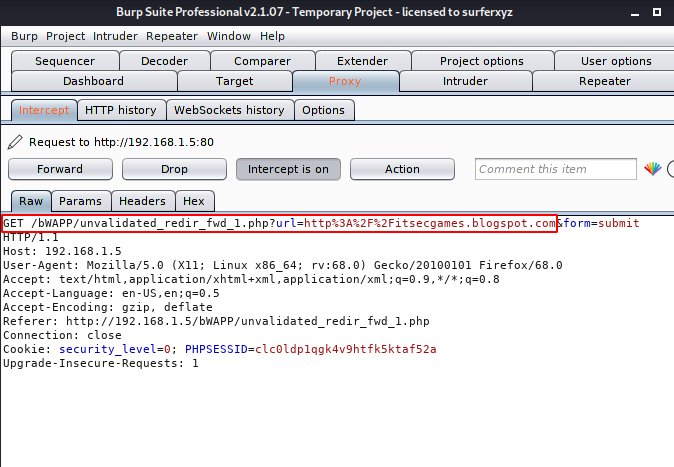Click the Accept: text/html header line

click(x=251, y=279)
